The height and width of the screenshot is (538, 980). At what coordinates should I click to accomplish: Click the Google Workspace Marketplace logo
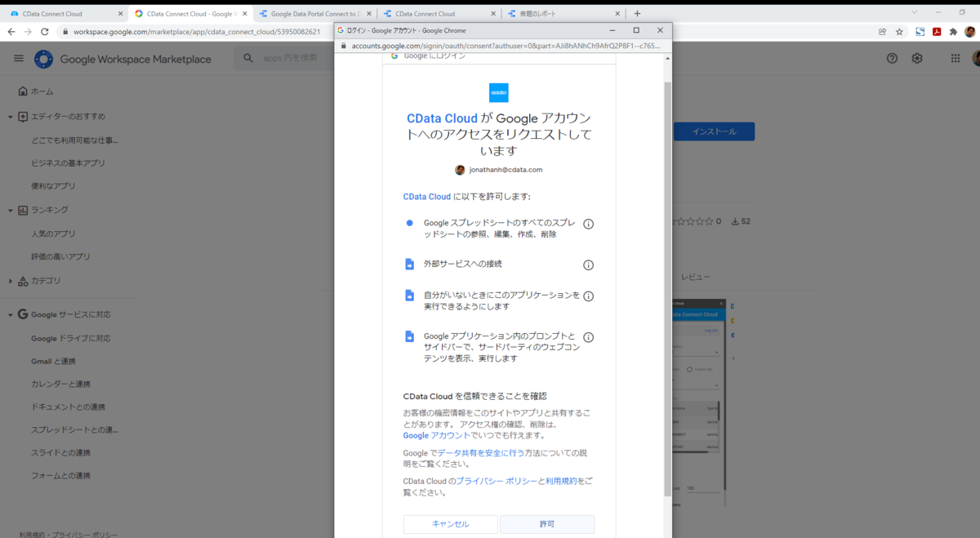point(122,59)
